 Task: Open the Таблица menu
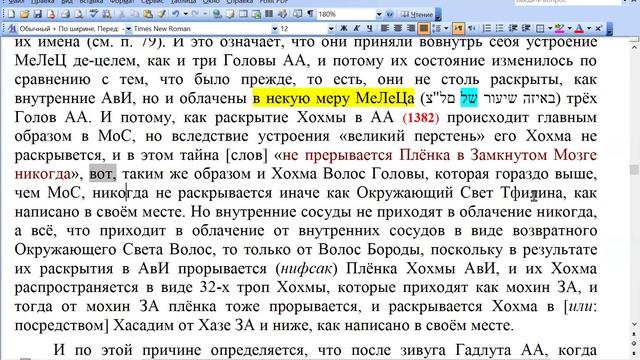point(183,2)
